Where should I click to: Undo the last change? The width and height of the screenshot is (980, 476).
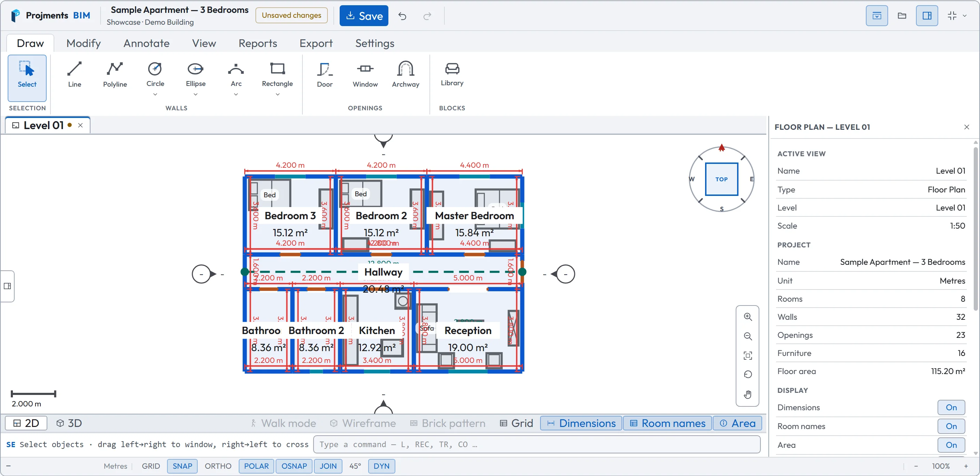[402, 16]
